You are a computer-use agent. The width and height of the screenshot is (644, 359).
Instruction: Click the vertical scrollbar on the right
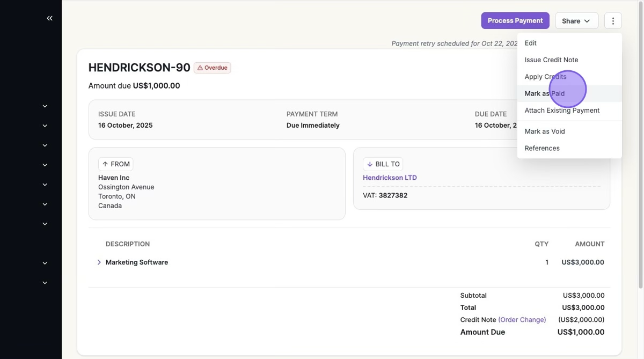click(x=640, y=161)
